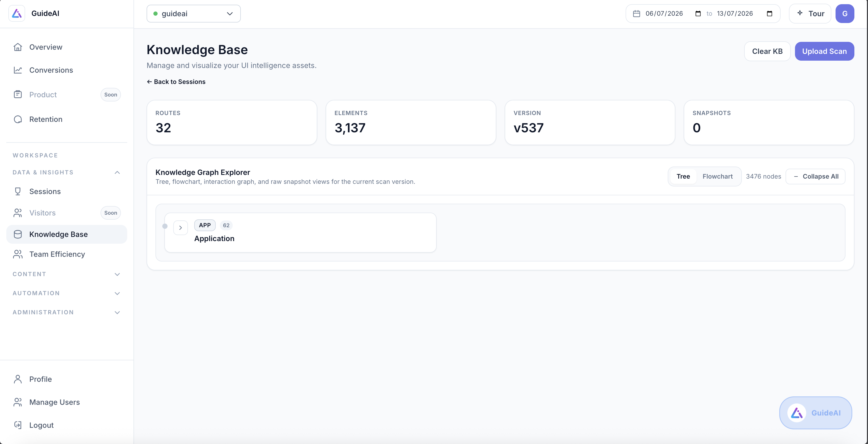The image size is (868, 444).
Task: Click the 62 count badge
Action: point(226,225)
